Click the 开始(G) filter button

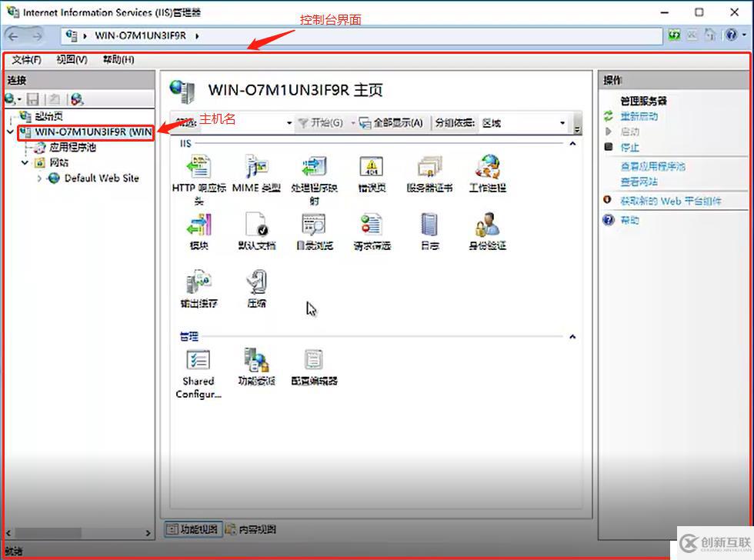coord(320,123)
